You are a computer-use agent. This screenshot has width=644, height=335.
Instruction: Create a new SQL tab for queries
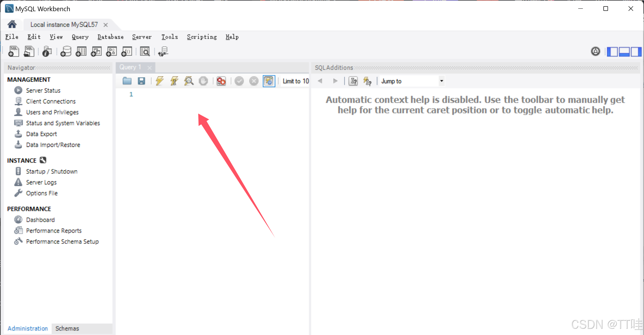(x=13, y=51)
